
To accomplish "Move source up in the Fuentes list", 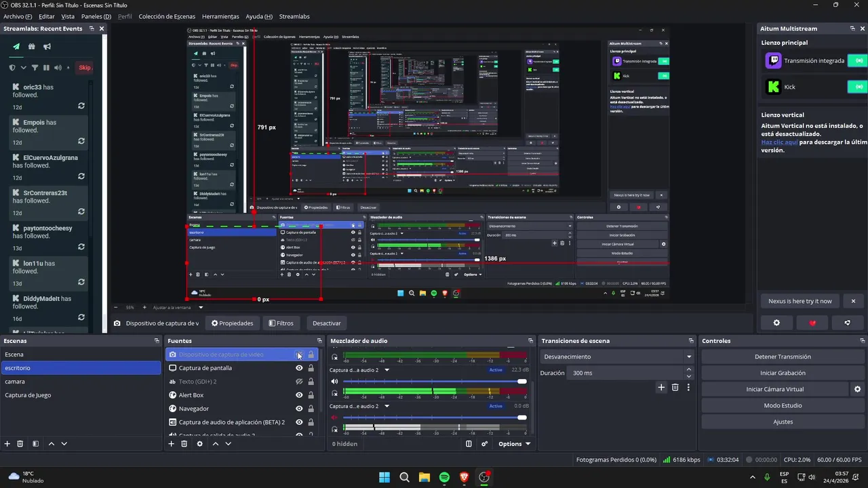I will [x=216, y=444].
